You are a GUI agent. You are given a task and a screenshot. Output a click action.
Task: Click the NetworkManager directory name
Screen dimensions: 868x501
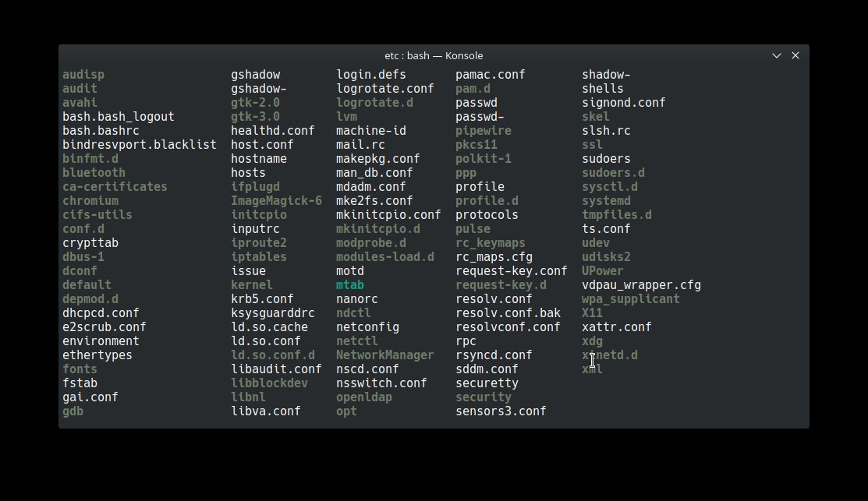click(384, 355)
